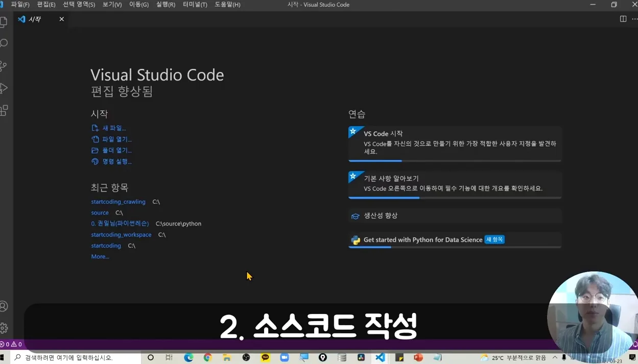
Task: Click More... under recent items
Action: 100,257
